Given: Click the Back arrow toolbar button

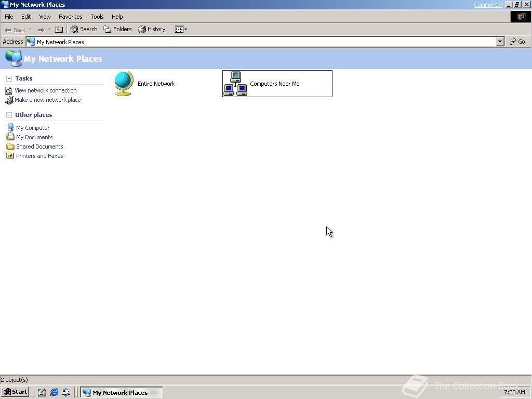Looking at the screenshot, I should coord(15,30).
